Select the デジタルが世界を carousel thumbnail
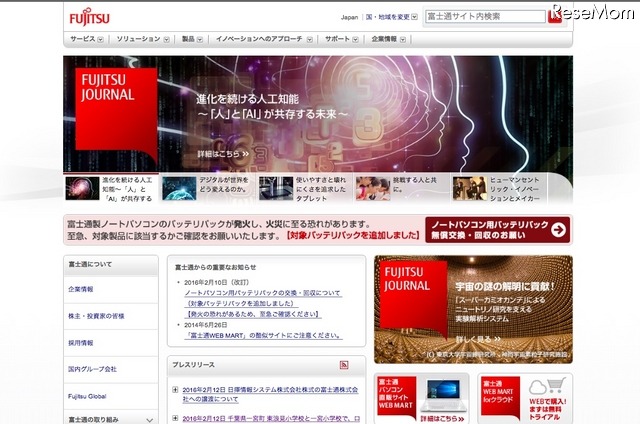 click(x=179, y=188)
